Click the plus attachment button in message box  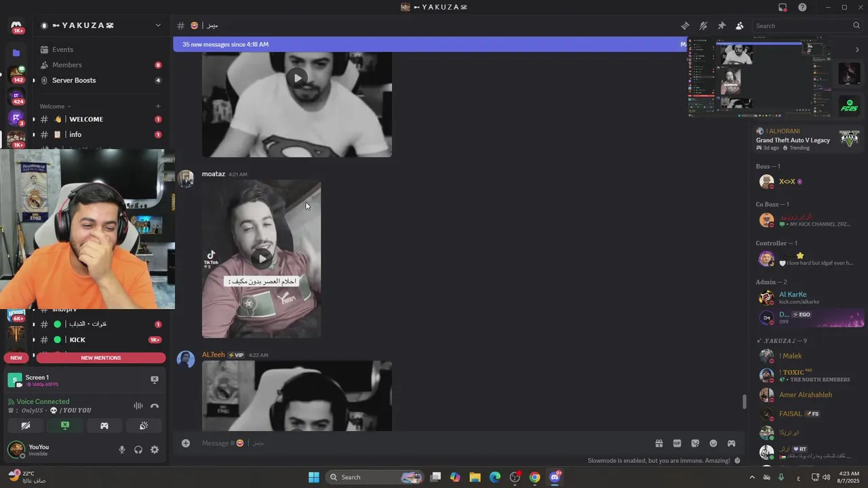(x=186, y=443)
